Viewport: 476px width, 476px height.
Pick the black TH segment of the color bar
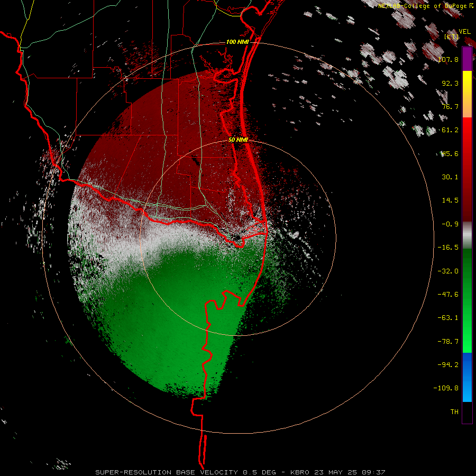click(x=467, y=412)
